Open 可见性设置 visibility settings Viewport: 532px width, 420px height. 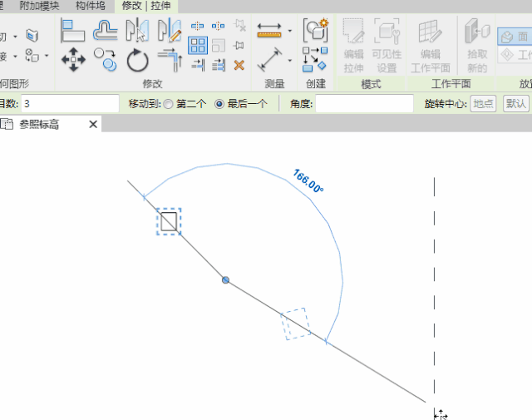tap(387, 45)
